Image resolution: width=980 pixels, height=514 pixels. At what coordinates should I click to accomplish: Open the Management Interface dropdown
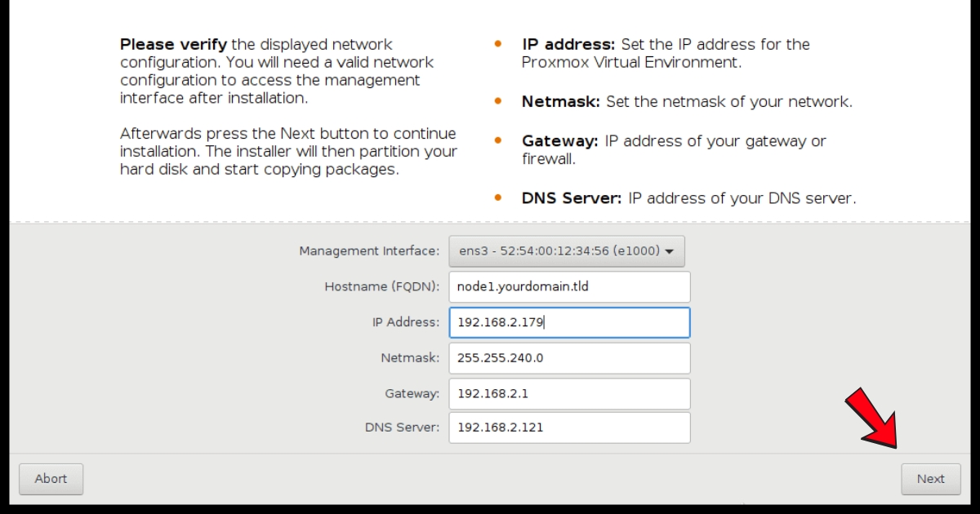(566, 251)
